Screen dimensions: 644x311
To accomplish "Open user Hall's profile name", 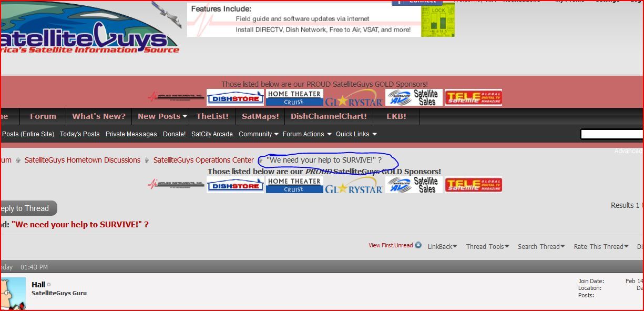I will pos(38,285).
